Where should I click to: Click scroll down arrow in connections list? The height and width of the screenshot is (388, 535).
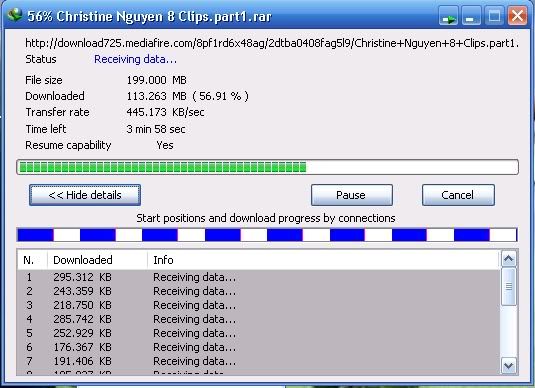[x=509, y=366]
